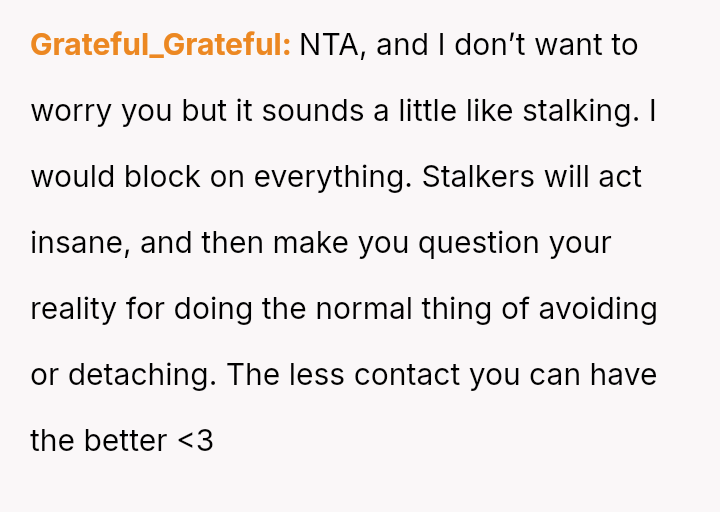This screenshot has height=512, width=720.
Task: Click the "<3" heart emoticon text
Action: pyautogui.click(x=195, y=441)
